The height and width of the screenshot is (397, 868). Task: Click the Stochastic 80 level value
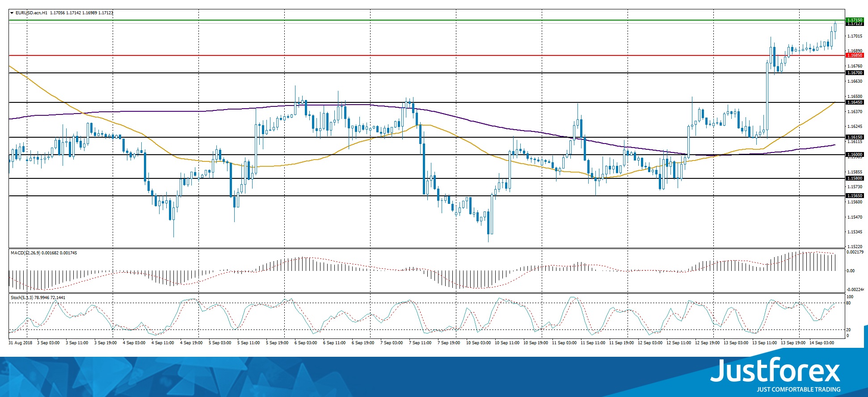coord(848,303)
